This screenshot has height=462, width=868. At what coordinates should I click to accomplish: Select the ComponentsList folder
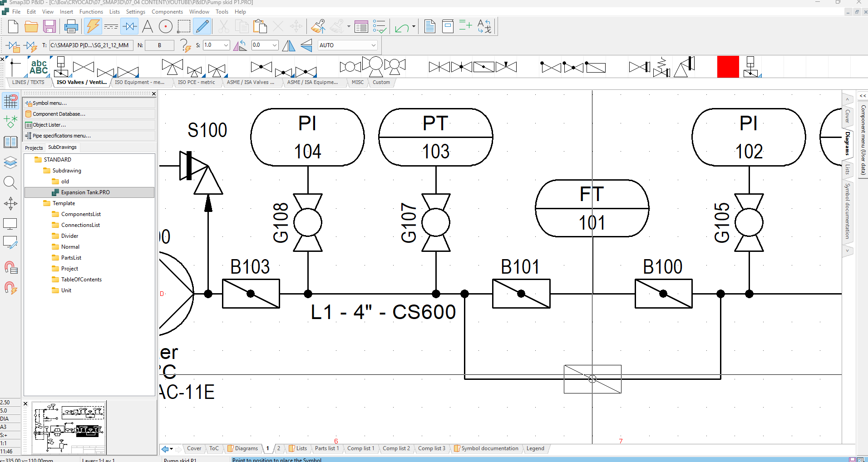(81, 214)
